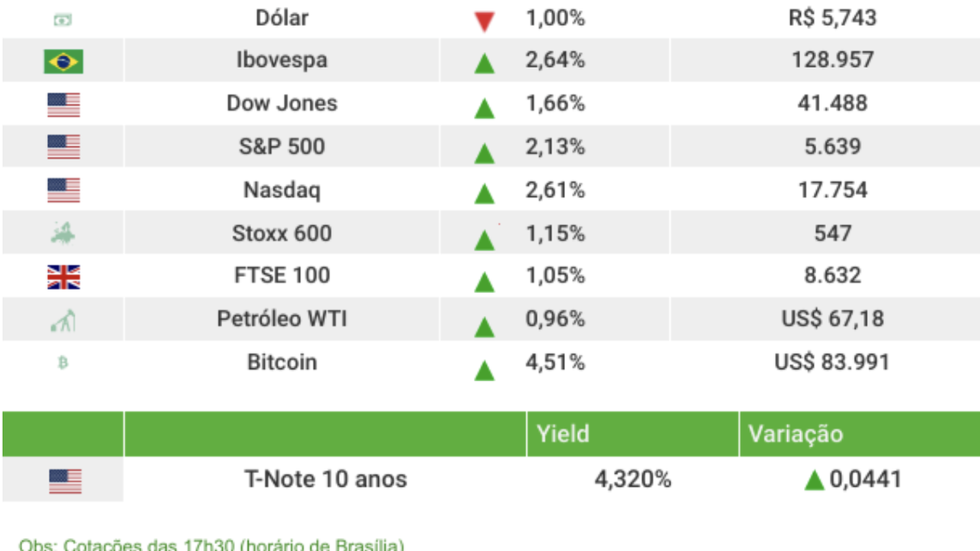Screen dimensions: 980x551
Task: Click the US flag in T-Note row
Action: coord(65,481)
